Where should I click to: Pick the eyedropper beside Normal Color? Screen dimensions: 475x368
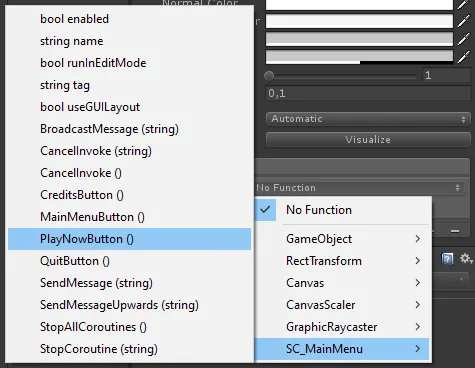463,5
